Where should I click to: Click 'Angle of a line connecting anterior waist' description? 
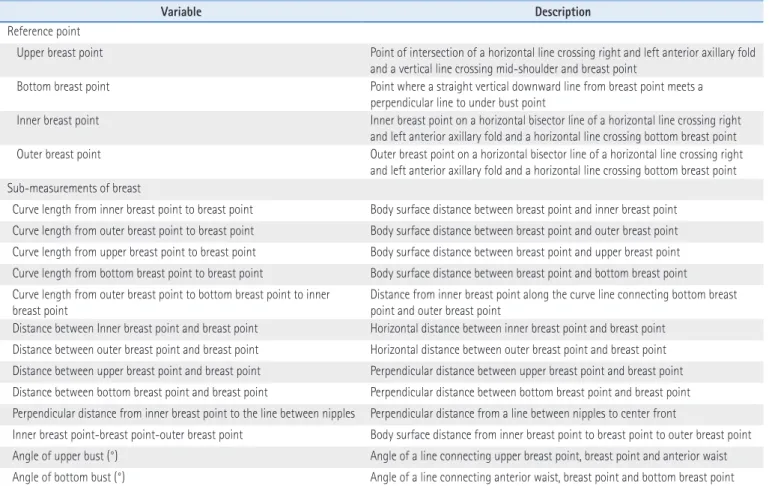pyautogui.click(x=552, y=477)
